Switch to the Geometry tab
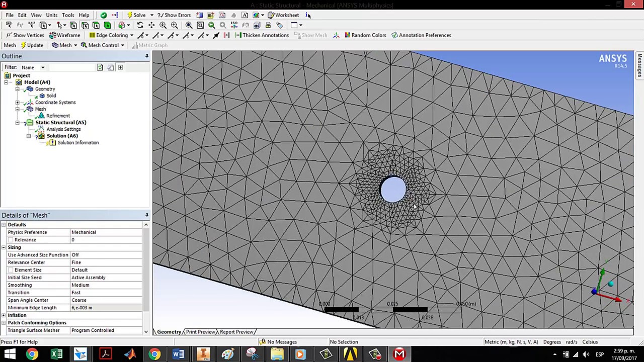The height and width of the screenshot is (362, 644). coord(169,332)
